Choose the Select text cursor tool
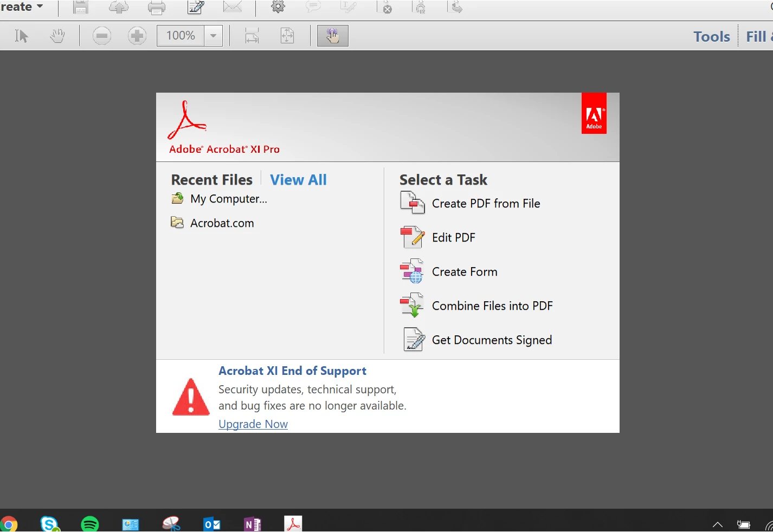Image resolution: width=773 pixels, height=532 pixels. (22, 36)
